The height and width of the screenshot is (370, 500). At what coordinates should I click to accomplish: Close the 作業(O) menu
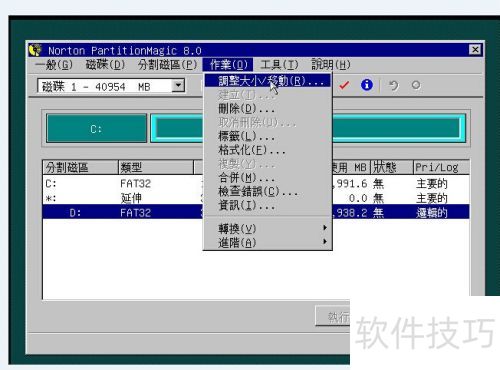point(228,64)
